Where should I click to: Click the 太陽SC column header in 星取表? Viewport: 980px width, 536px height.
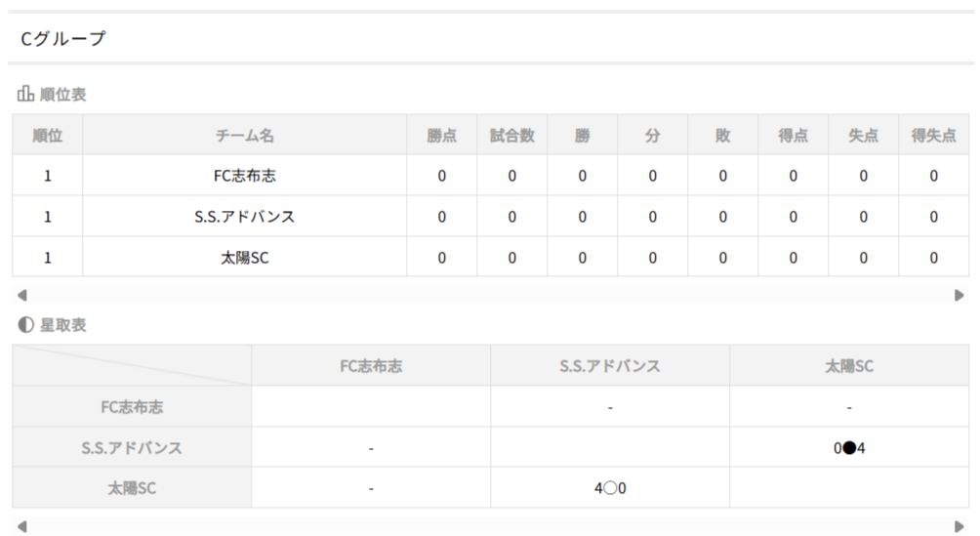849,366
